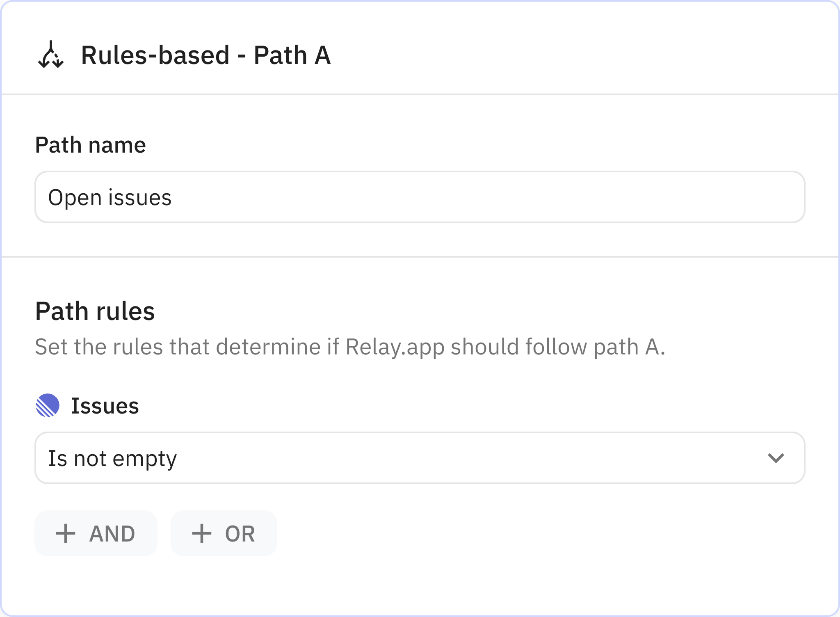
Task: Click the Rules-based - Path A title
Action: point(206,56)
